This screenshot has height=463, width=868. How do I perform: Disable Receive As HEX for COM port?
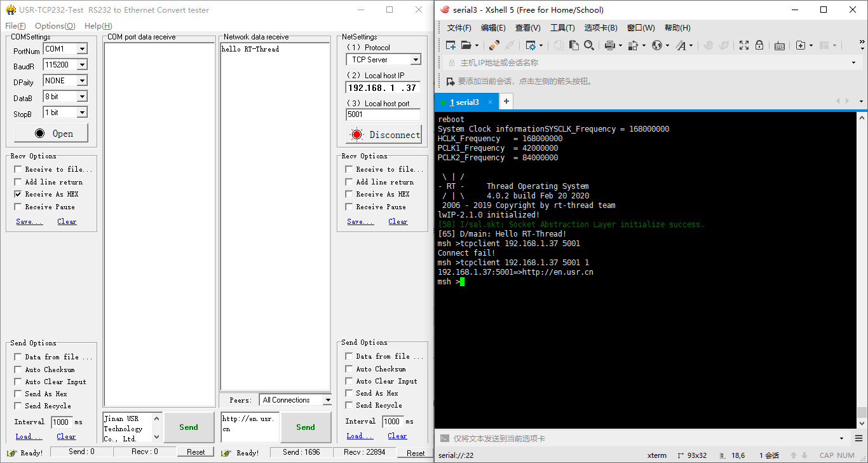pos(18,194)
